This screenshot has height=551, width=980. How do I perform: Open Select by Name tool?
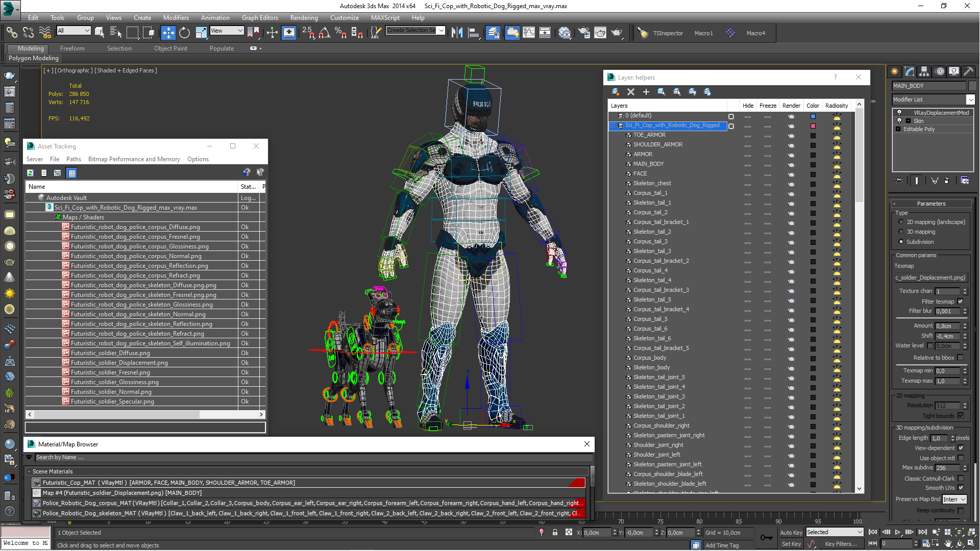116,33
